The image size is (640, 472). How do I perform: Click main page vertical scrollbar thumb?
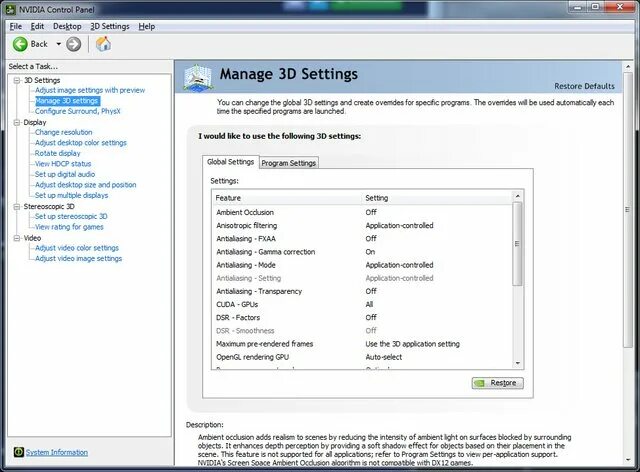628,210
